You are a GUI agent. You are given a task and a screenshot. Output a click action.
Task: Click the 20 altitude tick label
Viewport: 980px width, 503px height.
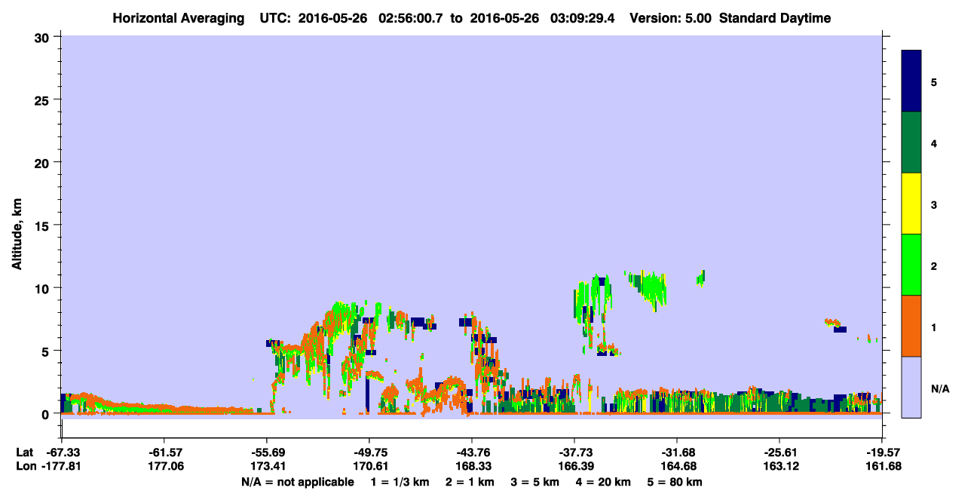(x=43, y=162)
